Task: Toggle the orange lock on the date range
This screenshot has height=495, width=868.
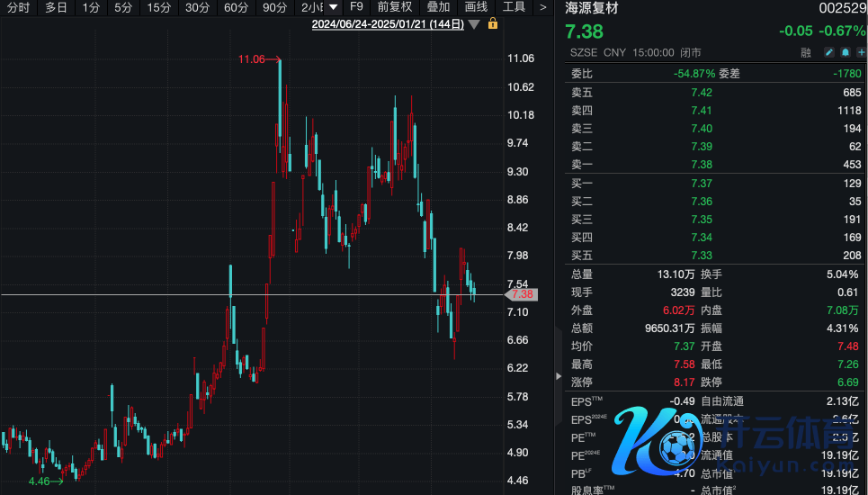Action: (x=492, y=24)
